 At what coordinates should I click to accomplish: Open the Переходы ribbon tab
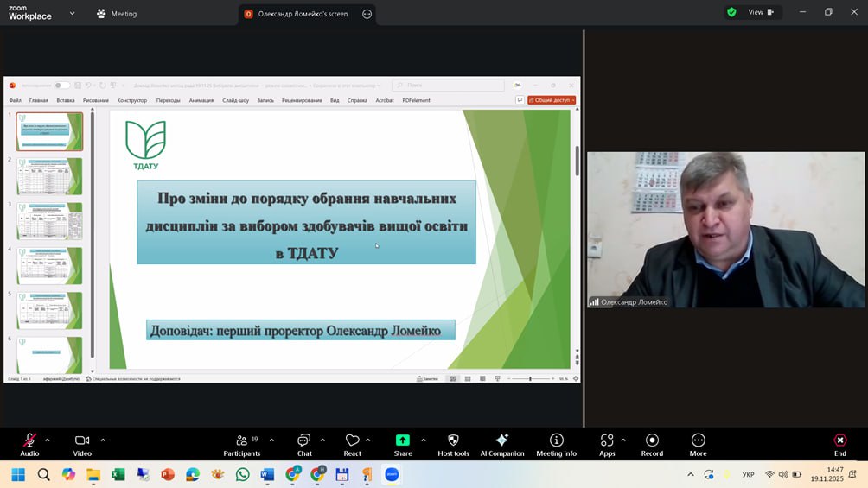[x=169, y=100]
